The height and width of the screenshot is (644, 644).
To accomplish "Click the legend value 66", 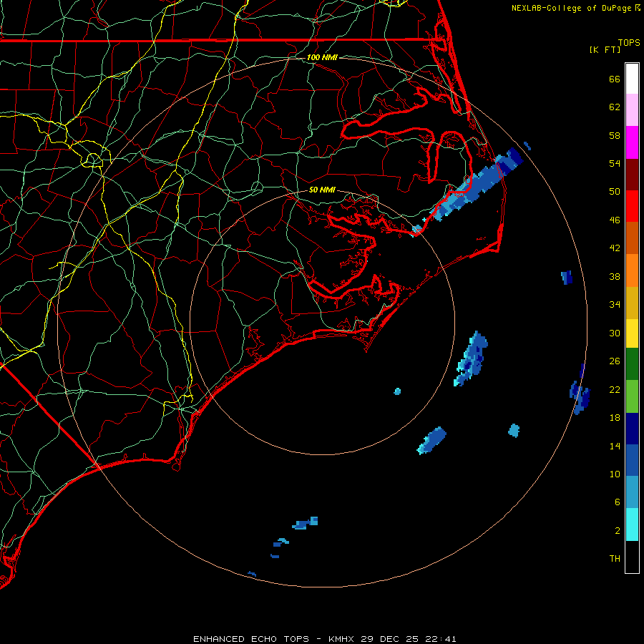I will click(x=615, y=79).
